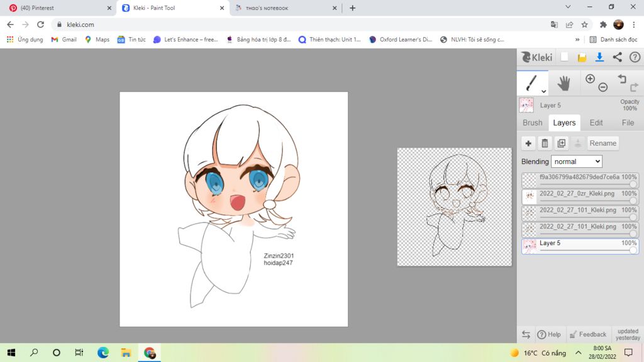This screenshot has width=644, height=362.
Task: Open the Let's Enhance bookmark
Action: pos(186,40)
